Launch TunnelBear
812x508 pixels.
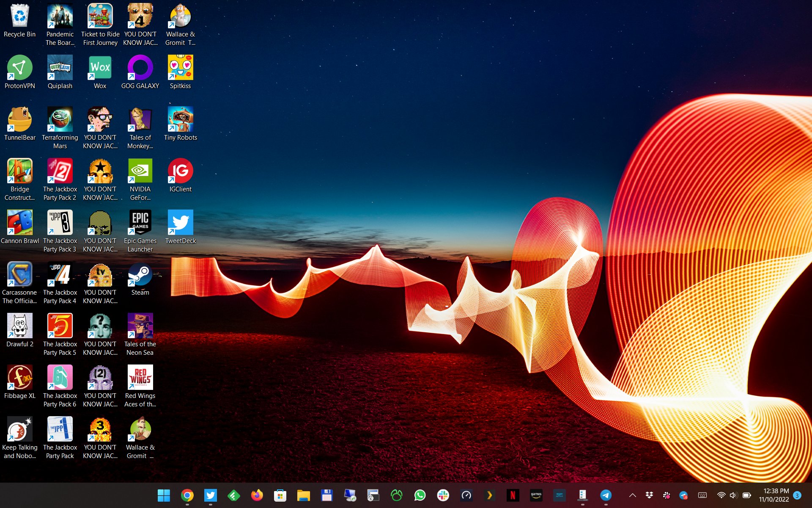(19, 119)
